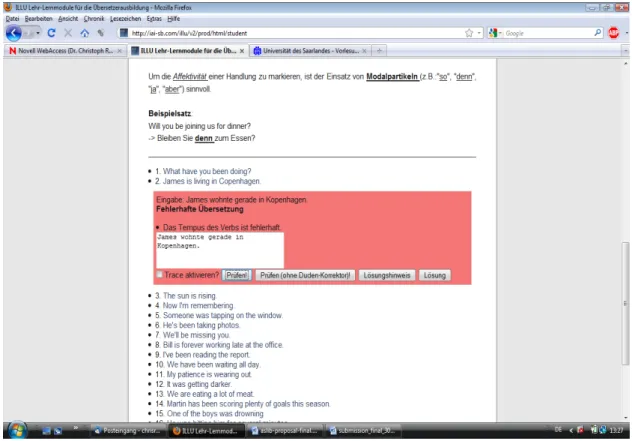Click the Adblock stop-sign icon
Screen dimensions: 632x441
tap(613, 33)
